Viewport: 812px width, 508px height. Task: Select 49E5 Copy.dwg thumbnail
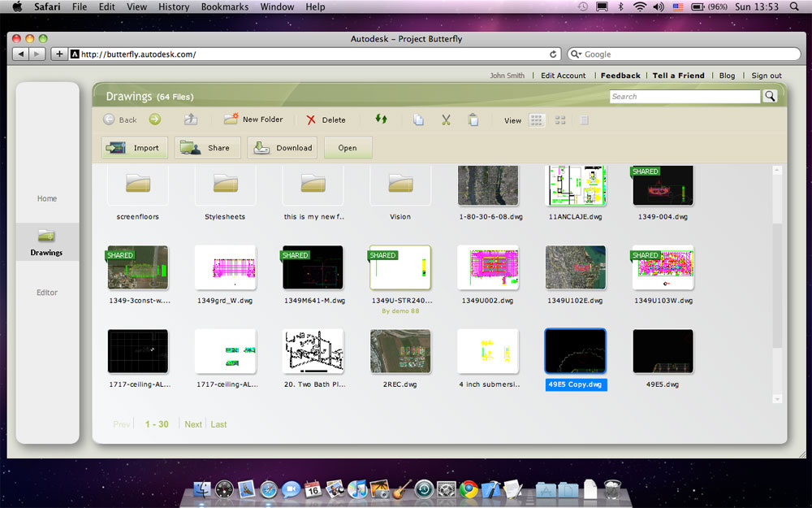(576, 351)
